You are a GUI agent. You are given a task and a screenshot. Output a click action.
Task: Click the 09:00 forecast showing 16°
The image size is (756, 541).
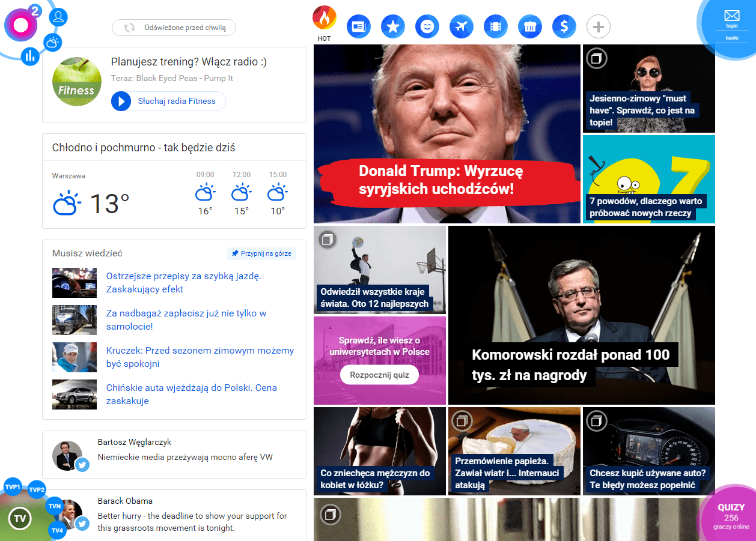tap(206, 193)
